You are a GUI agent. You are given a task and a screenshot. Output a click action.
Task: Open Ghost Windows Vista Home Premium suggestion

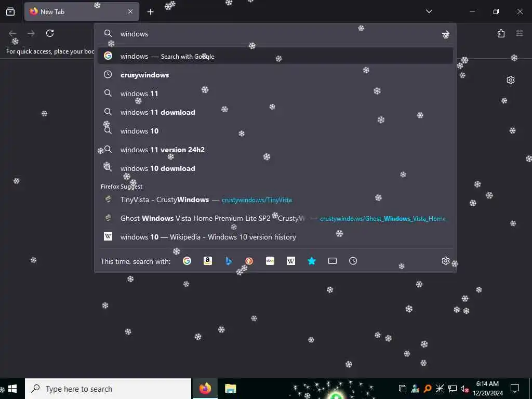pos(275,218)
